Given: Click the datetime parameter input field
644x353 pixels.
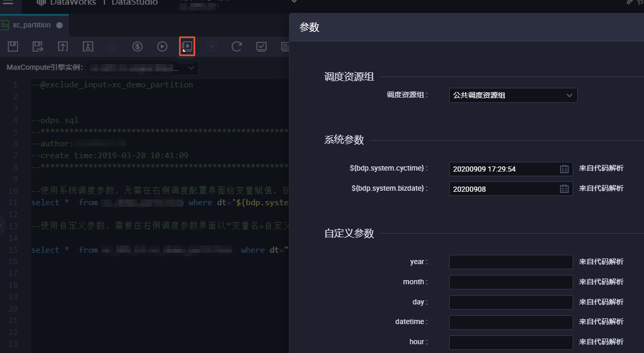Looking at the screenshot, I should coord(511,323).
